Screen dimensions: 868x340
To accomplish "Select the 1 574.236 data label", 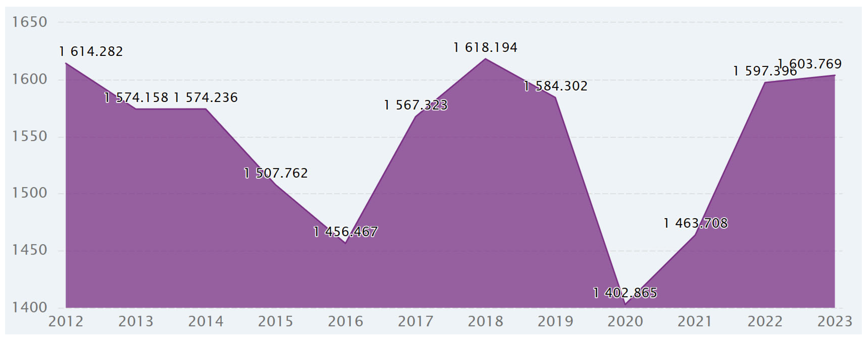I will (x=206, y=98).
